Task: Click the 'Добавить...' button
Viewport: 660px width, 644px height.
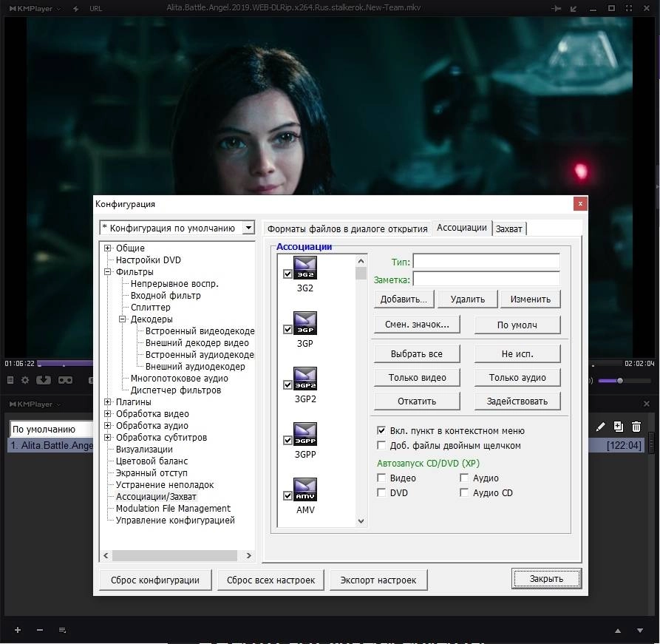Action: pyautogui.click(x=404, y=299)
